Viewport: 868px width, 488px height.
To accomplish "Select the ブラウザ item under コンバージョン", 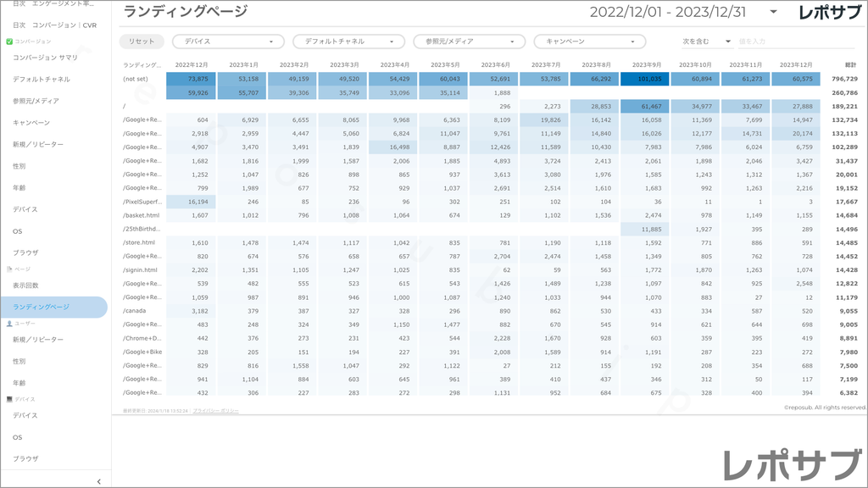I will pyautogui.click(x=25, y=252).
